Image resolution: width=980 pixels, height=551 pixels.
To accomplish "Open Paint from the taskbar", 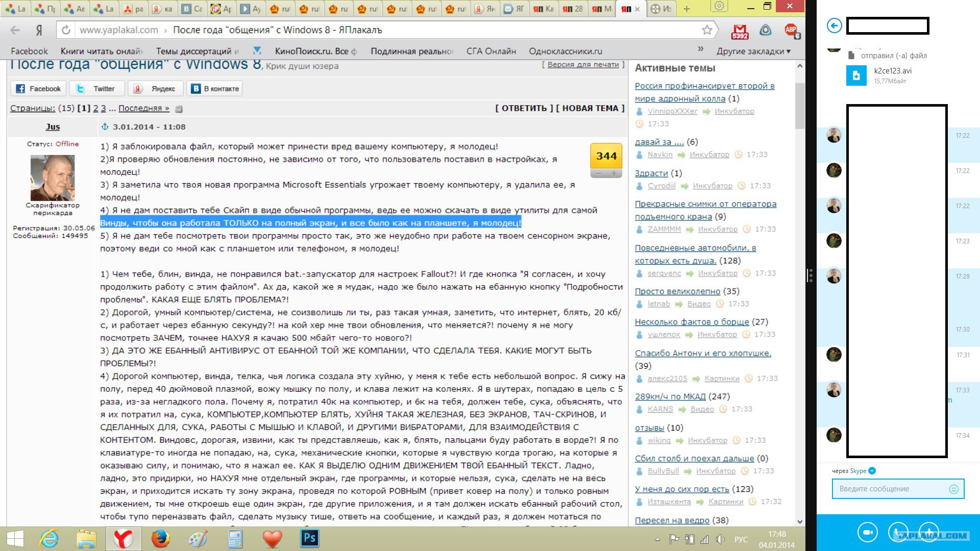I will (198, 539).
